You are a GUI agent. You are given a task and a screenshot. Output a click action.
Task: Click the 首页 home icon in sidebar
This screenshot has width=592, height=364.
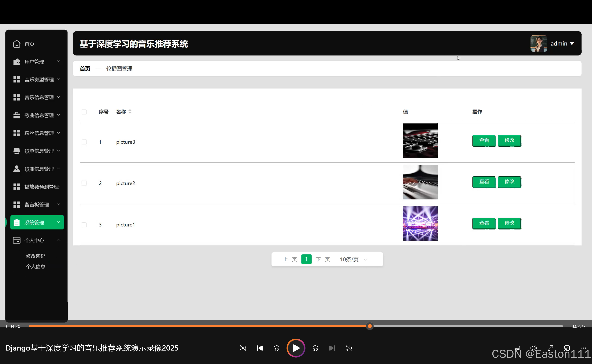17,44
